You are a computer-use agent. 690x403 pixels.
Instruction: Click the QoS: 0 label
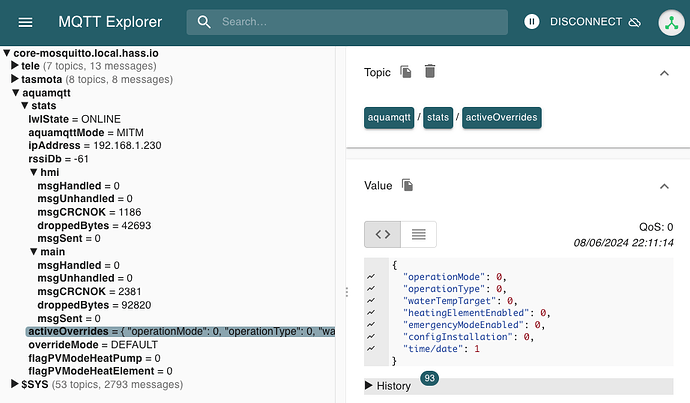[656, 227]
